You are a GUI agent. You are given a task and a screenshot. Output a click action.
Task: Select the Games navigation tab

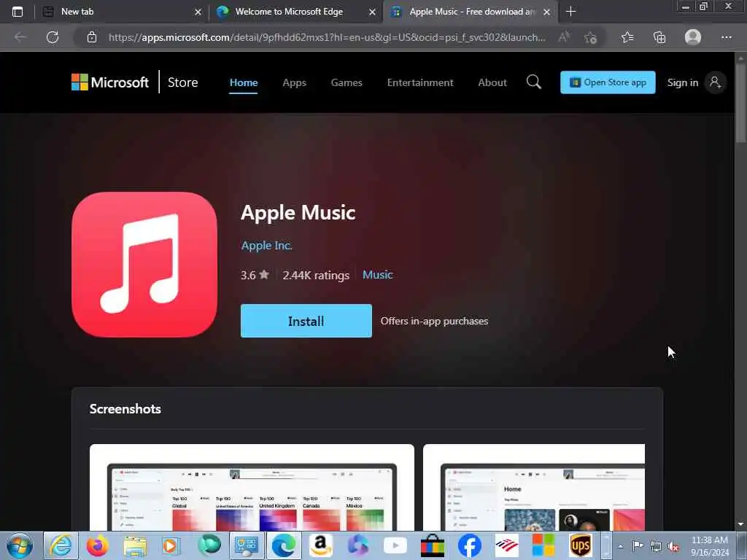pyautogui.click(x=347, y=82)
